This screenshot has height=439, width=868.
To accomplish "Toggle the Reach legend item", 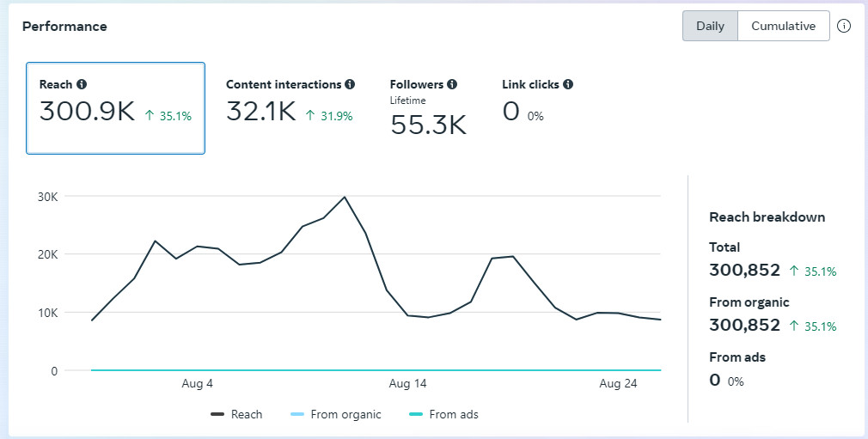I will coord(237,414).
